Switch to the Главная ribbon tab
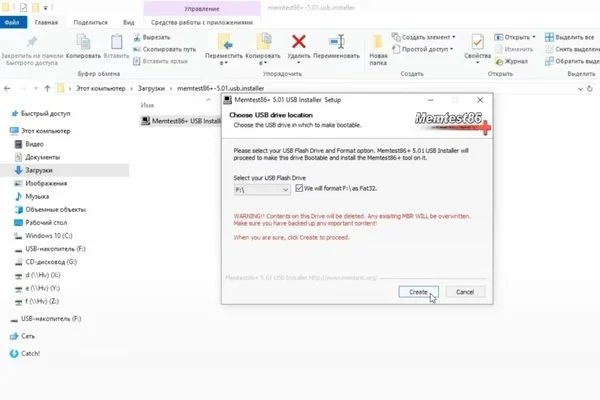Viewport: 600px width, 400px height. click(46, 23)
